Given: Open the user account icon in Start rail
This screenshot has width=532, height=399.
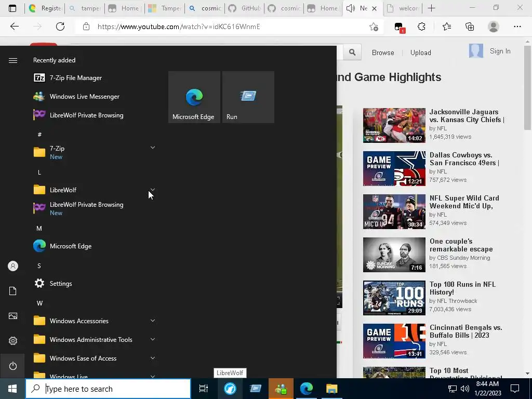Looking at the screenshot, I should coord(13,266).
